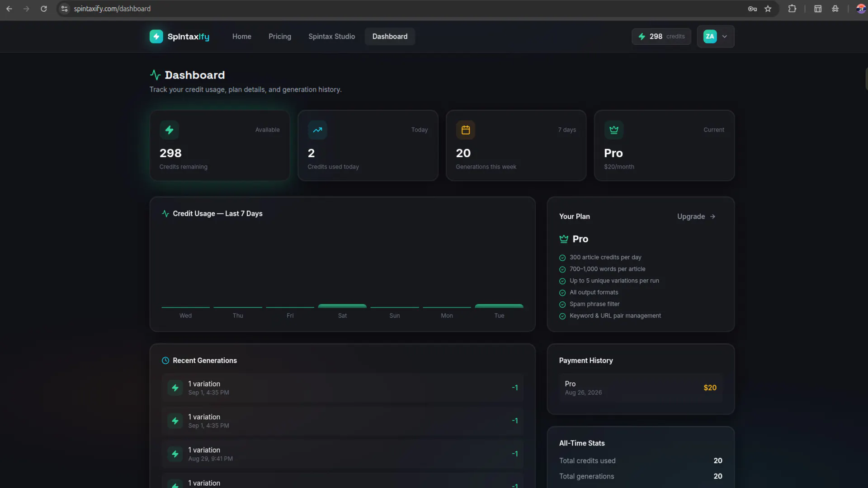
Task: Click 'Up to 5 unique variations per run' text
Action: pyautogui.click(x=614, y=281)
